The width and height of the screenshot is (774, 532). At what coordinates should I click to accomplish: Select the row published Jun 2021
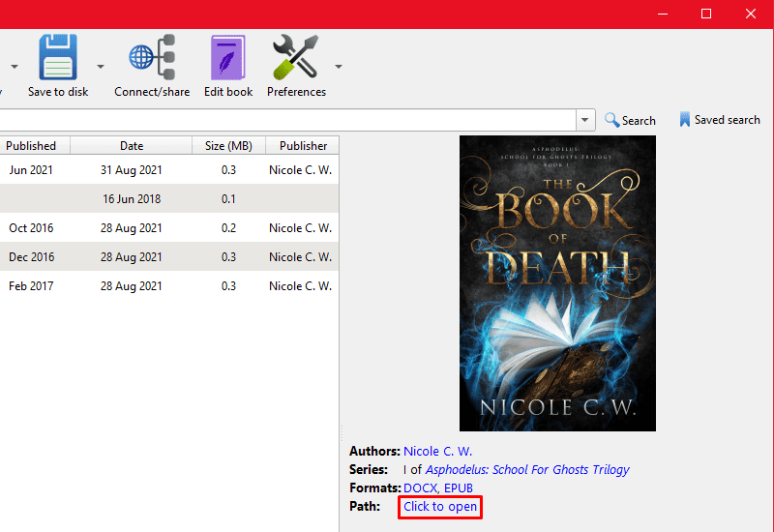(x=169, y=170)
